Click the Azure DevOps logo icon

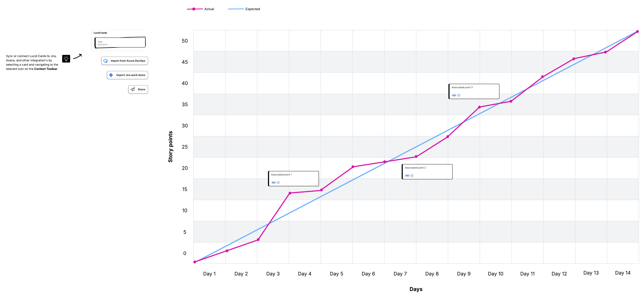tap(106, 60)
